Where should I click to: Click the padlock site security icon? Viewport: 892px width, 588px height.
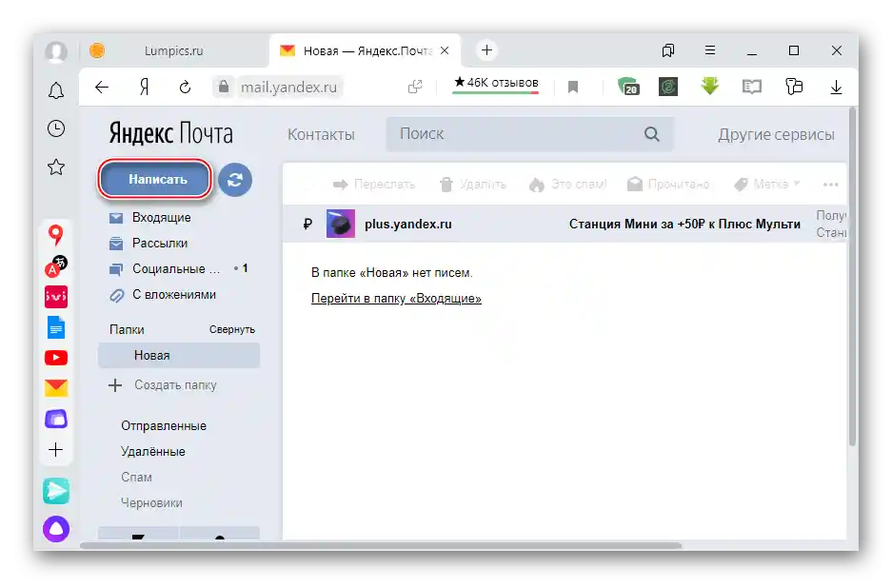click(x=224, y=87)
